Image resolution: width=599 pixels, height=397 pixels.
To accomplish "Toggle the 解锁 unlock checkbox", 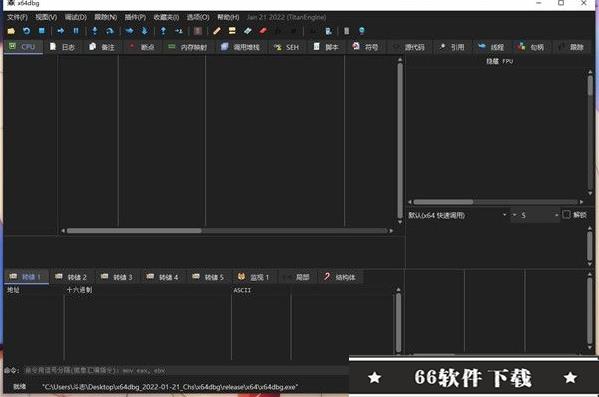I will pyautogui.click(x=567, y=215).
